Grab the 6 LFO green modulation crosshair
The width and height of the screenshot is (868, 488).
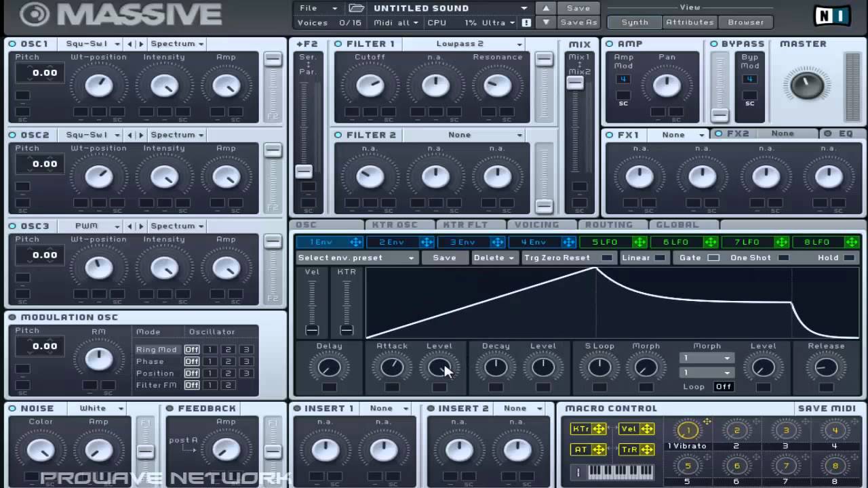coord(711,242)
